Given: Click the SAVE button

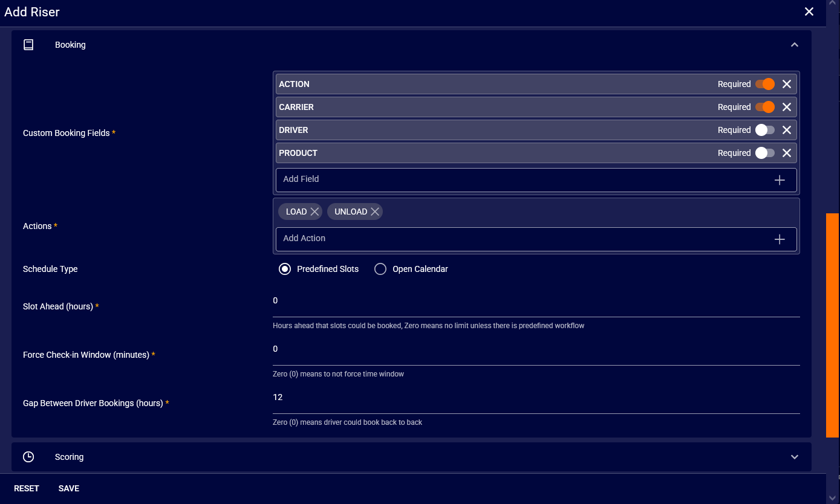Looking at the screenshot, I should [x=69, y=488].
